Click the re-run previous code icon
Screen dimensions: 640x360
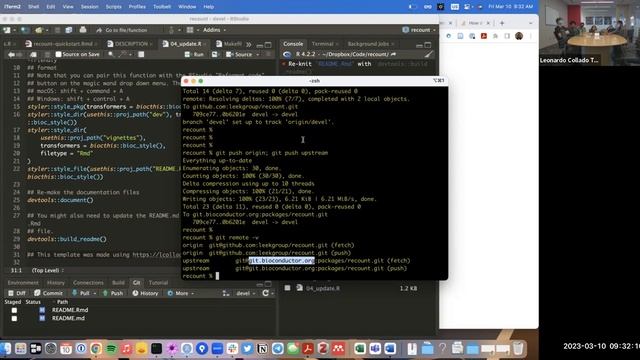(215, 54)
